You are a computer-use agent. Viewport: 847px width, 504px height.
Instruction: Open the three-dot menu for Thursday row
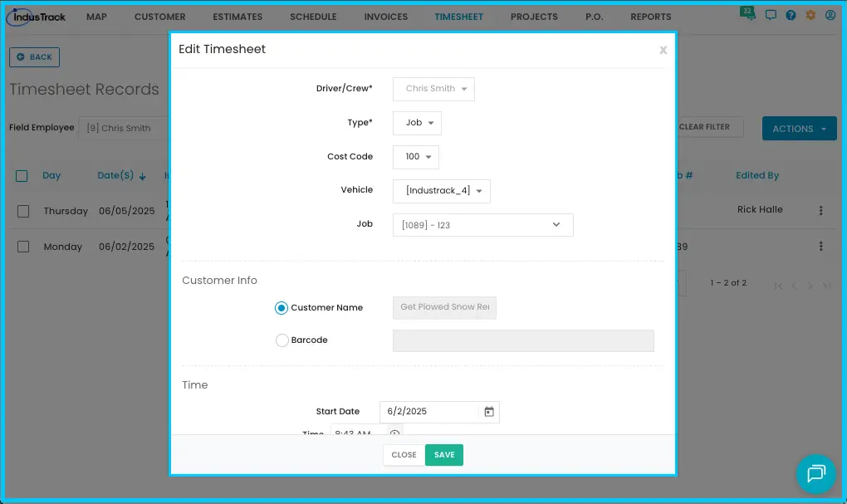(x=820, y=211)
